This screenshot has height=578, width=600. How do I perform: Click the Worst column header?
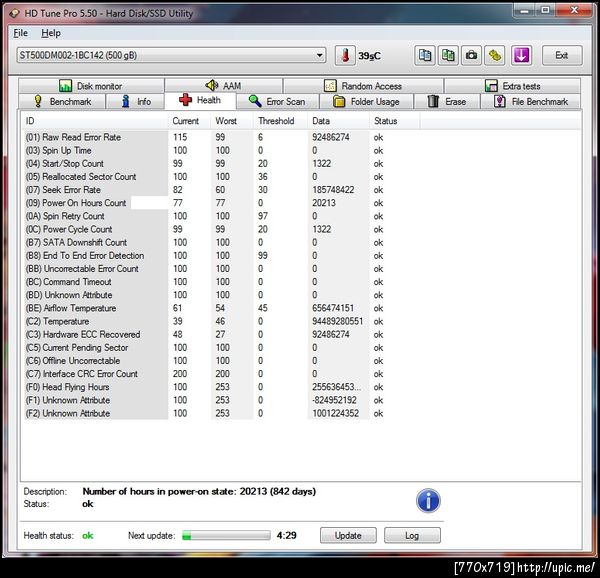click(232, 121)
